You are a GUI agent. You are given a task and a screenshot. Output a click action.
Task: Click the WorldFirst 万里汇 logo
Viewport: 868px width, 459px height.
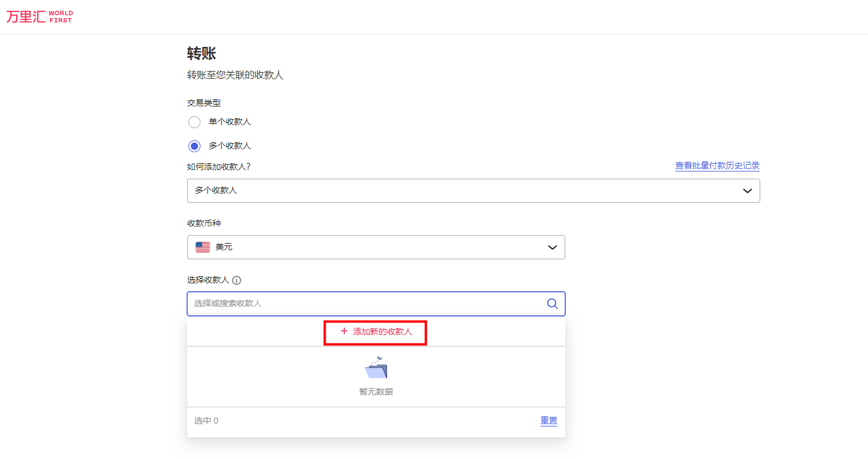(x=40, y=17)
